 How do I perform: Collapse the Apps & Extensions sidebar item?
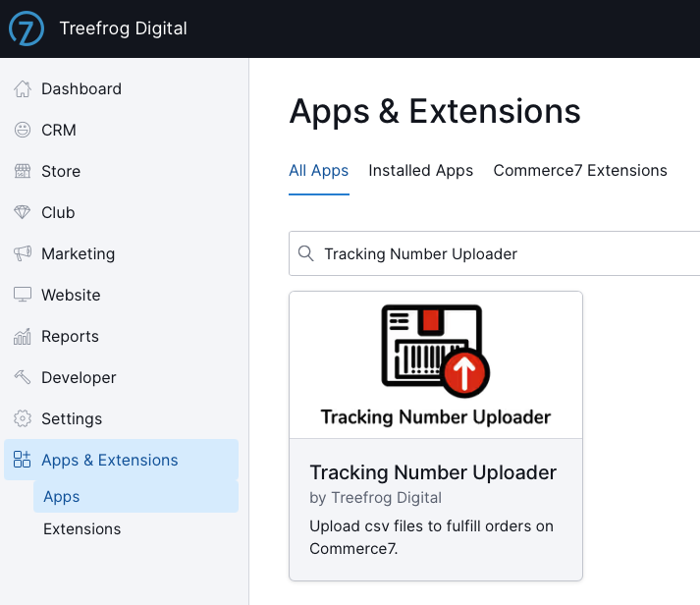121,460
